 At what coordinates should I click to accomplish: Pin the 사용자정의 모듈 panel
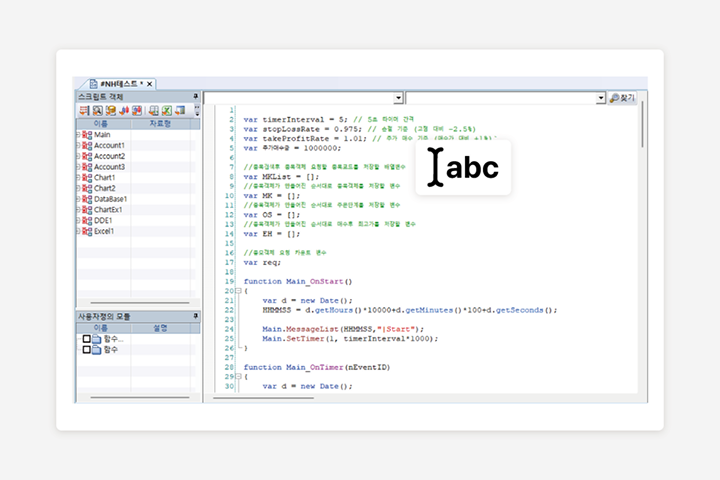pos(196,316)
